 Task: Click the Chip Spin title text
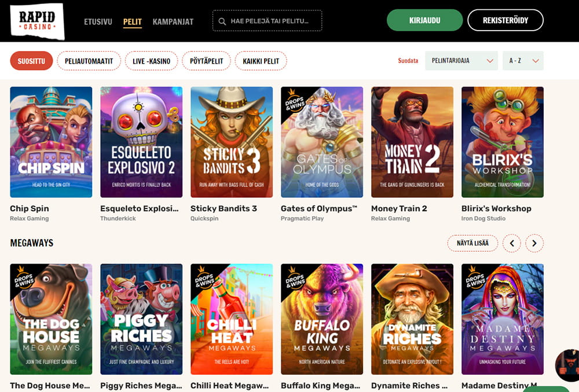[30, 208]
